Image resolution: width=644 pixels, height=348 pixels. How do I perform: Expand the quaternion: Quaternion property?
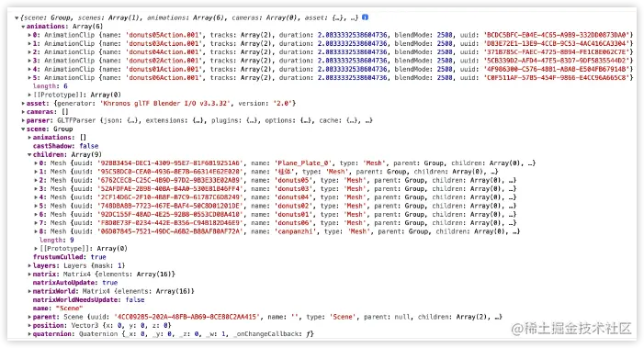coord(30,334)
